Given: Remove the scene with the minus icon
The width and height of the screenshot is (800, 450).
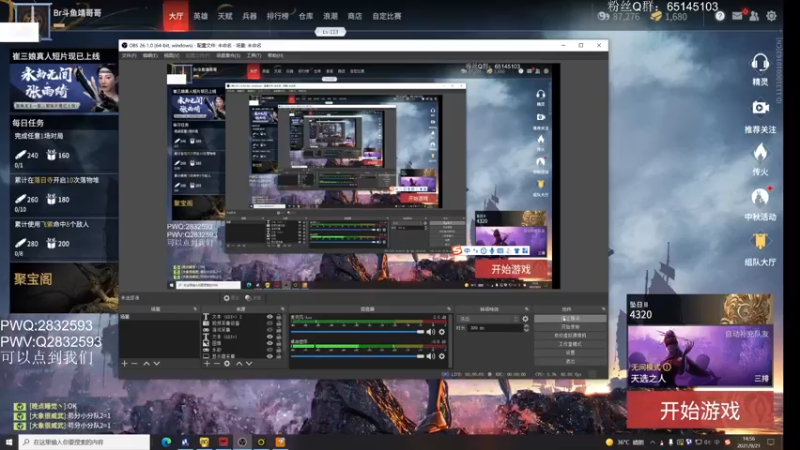Looking at the screenshot, I should [135, 363].
